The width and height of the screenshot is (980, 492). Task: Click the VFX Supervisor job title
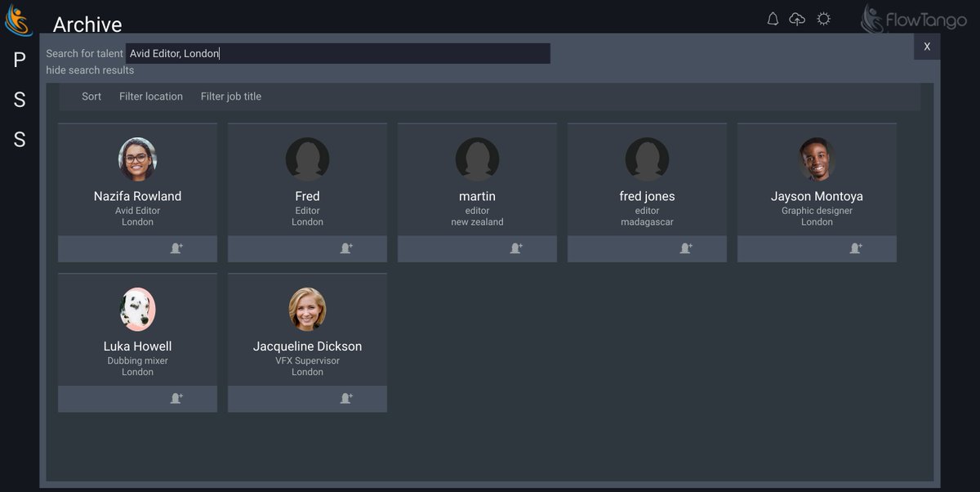307,361
